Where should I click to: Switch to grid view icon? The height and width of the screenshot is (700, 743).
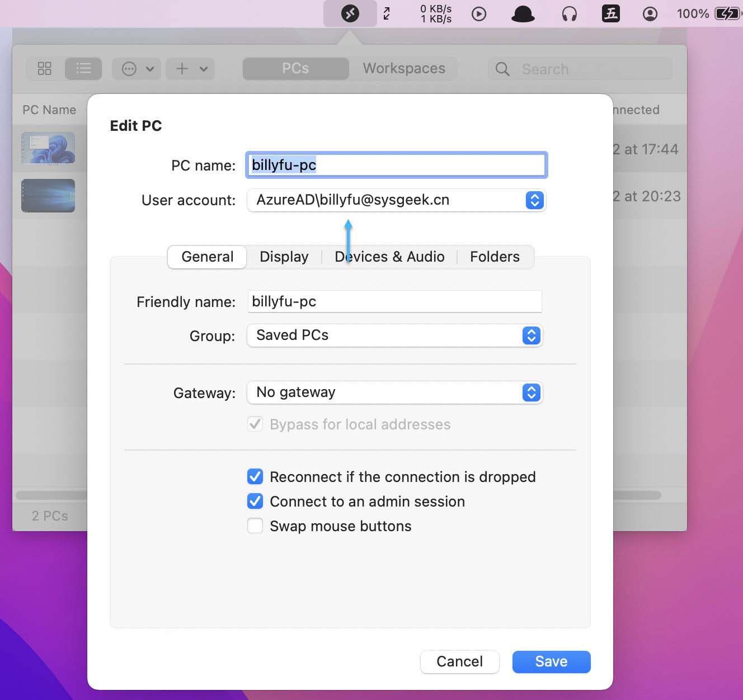pos(45,69)
